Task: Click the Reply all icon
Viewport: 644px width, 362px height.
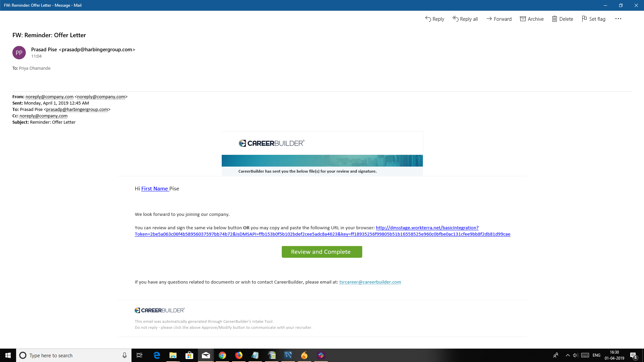Action: pos(455,19)
